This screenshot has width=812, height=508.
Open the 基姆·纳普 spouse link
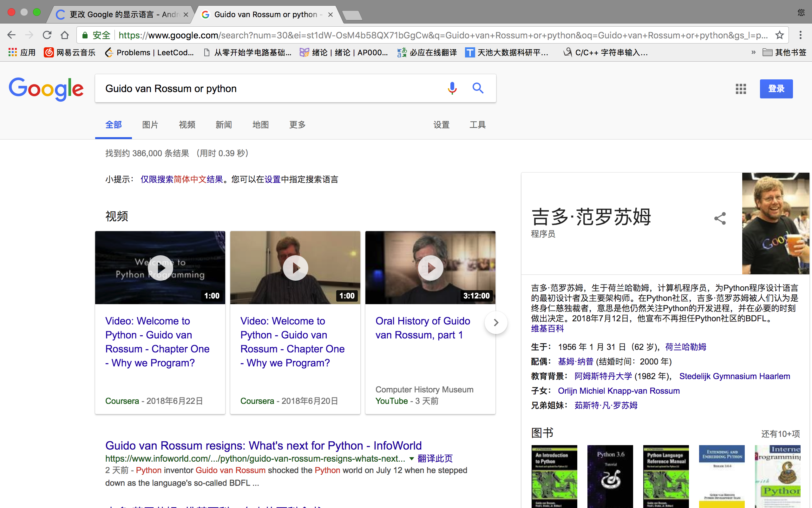point(576,362)
